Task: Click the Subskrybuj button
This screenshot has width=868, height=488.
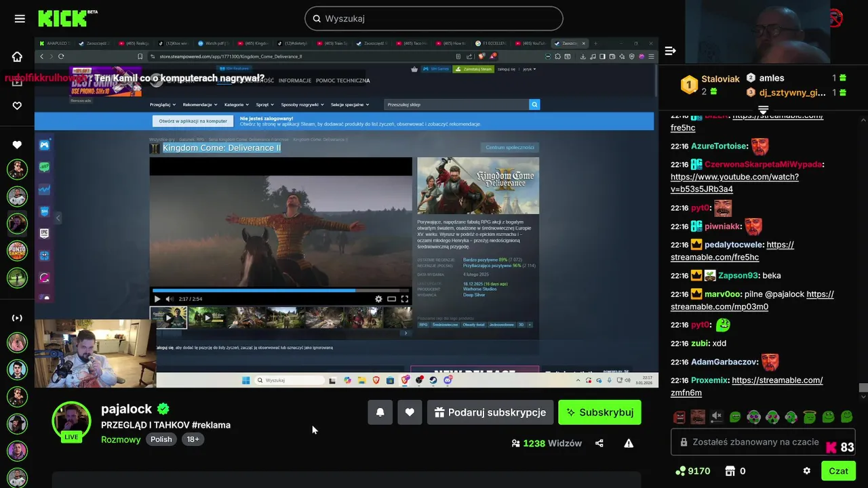Action: coord(599,412)
